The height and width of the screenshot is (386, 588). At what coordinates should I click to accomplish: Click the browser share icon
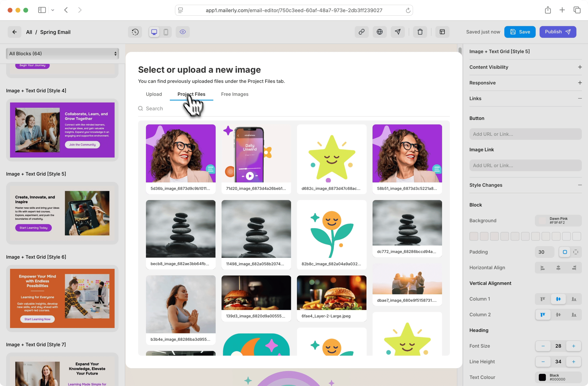[x=548, y=10]
